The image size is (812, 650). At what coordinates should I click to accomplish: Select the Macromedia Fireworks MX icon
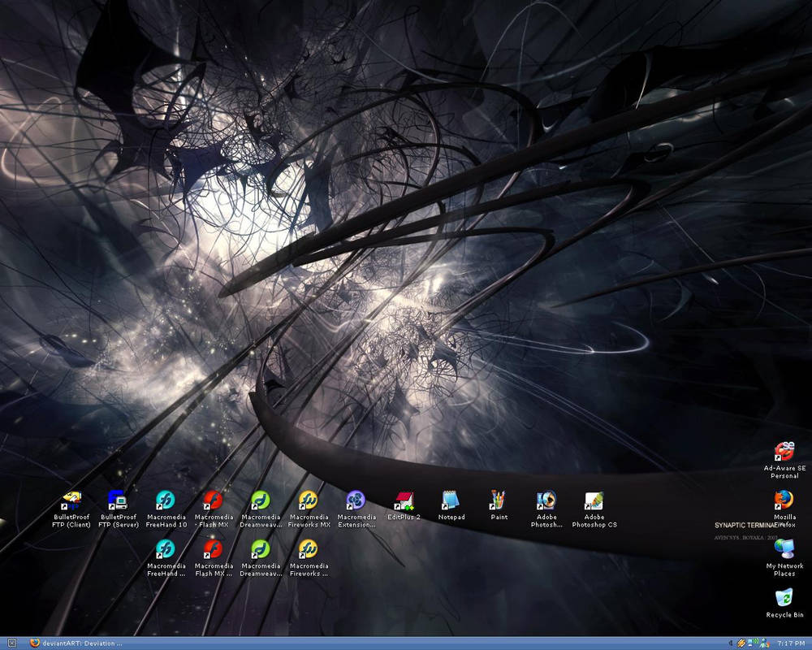pyautogui.click(x=309, y=509)
